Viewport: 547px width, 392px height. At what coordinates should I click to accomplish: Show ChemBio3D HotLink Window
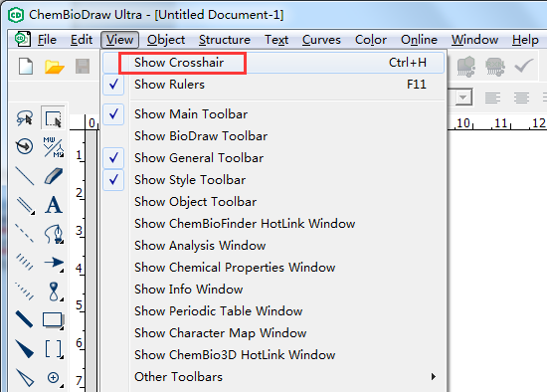click(273, 355)
